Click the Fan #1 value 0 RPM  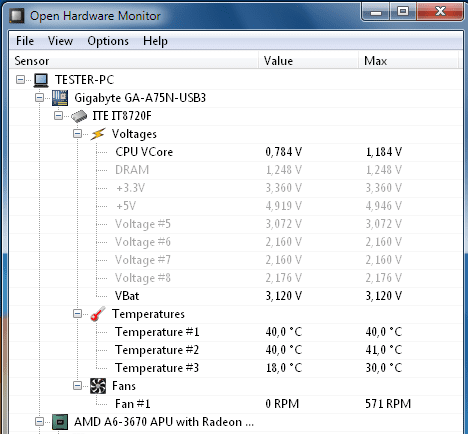(x=282, y=404)
